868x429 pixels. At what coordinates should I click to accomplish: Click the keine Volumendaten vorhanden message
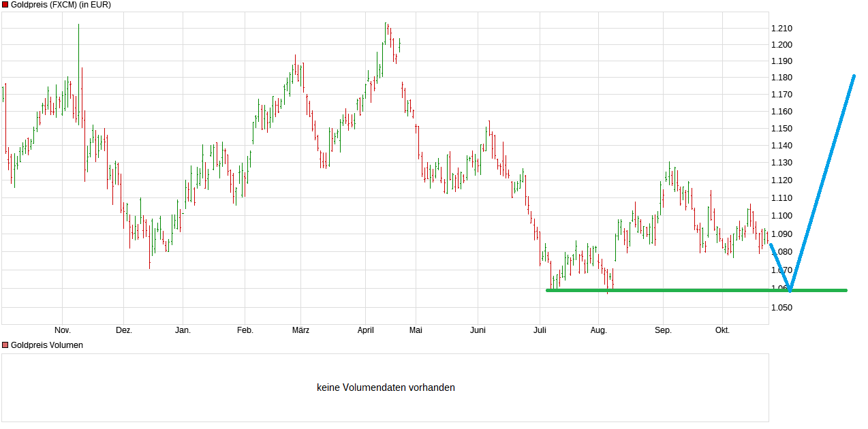[386, 387]
